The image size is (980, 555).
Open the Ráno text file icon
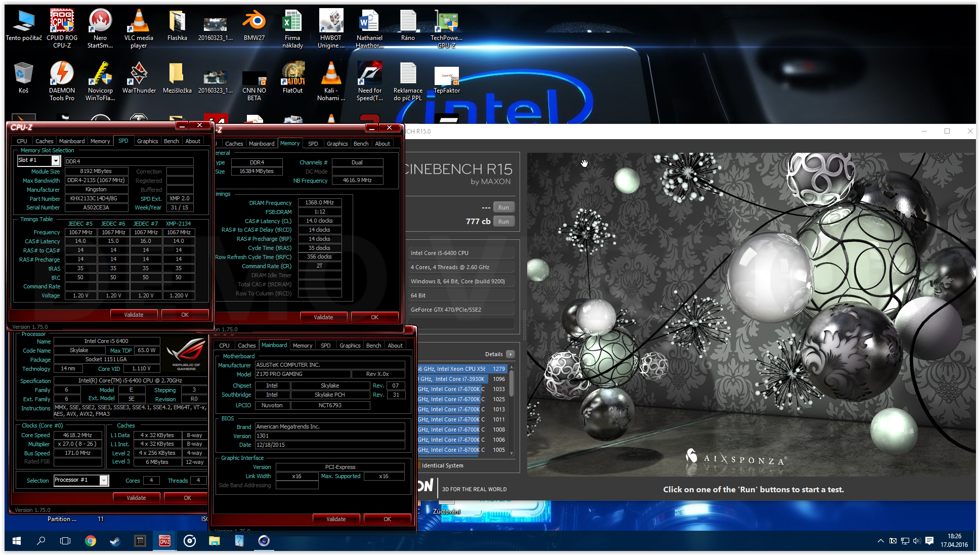click(x=408, y=25)
